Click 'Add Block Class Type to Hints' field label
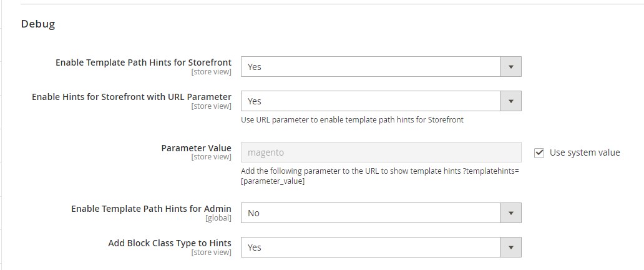 [x=170, y=243]
